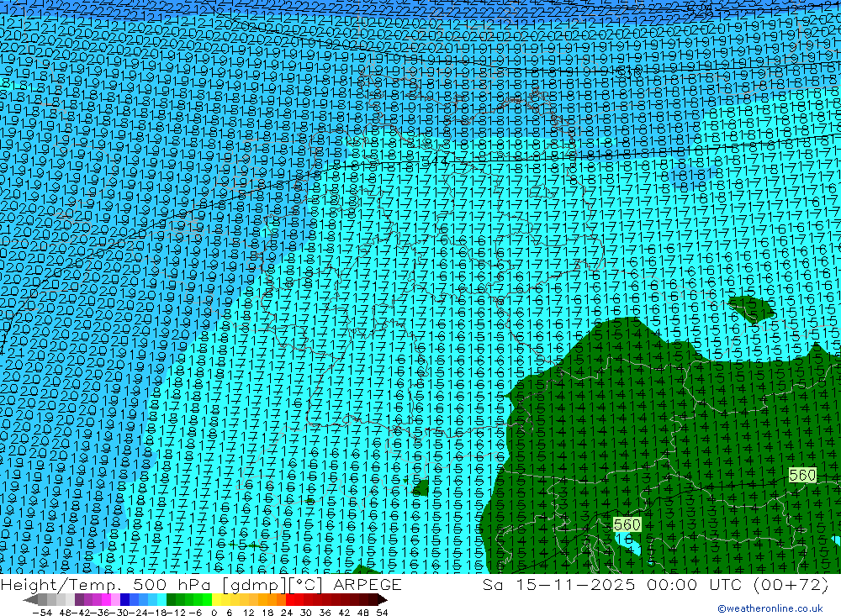This screenshot has height=616, width=841.
Task: Click the ARPEGE model name in title
Action: [x=368, y=584]
